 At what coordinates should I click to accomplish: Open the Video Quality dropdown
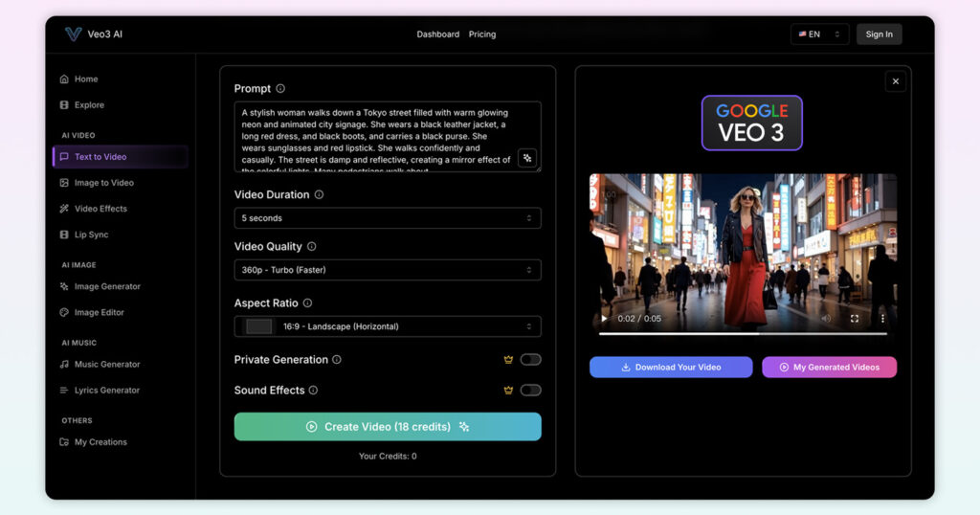coord(388,270)
